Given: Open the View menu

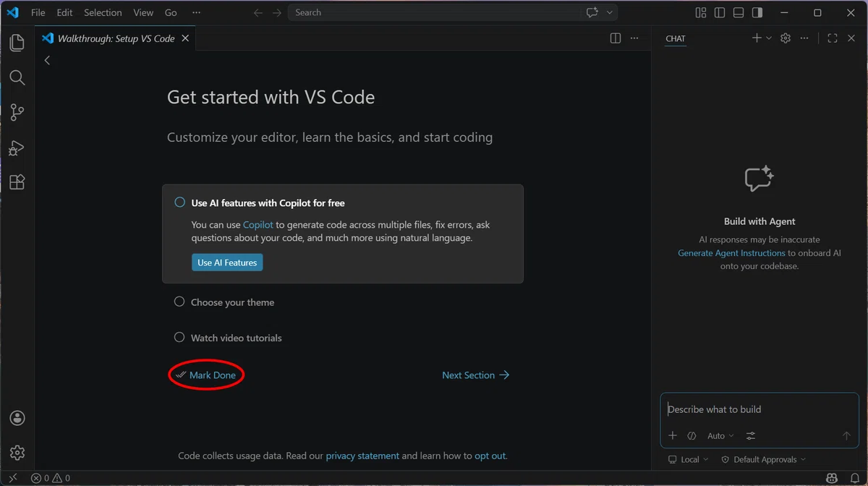Looking at the screenshot, I should tap(143, 12).
